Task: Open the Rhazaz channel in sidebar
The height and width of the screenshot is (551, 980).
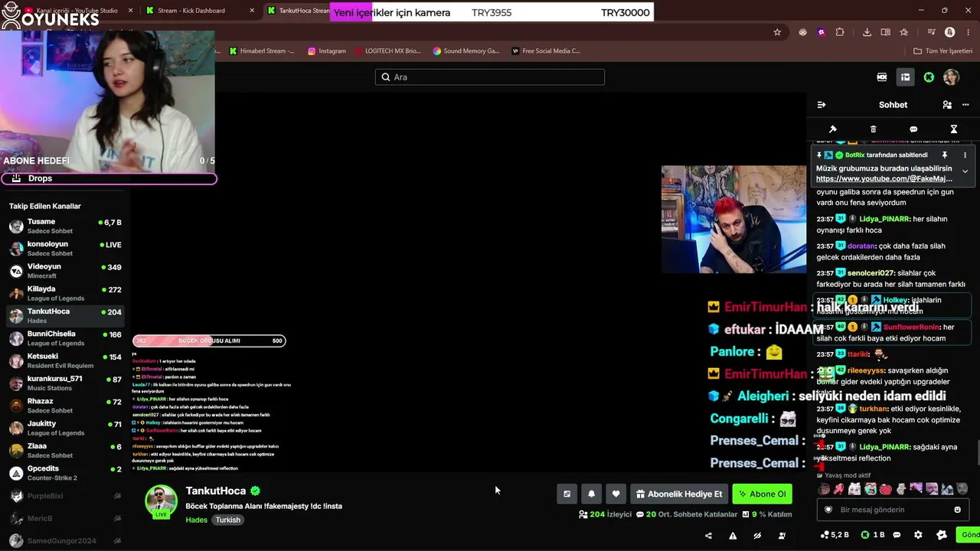Action: coord(65,406)
